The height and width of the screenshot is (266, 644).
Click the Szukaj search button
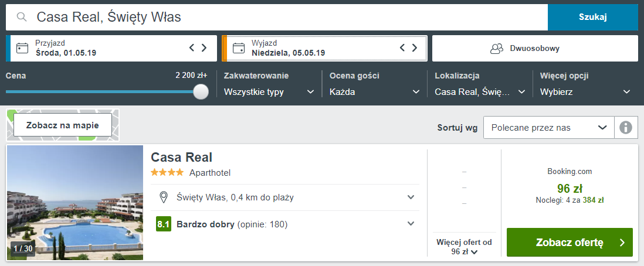click(592, 17)
